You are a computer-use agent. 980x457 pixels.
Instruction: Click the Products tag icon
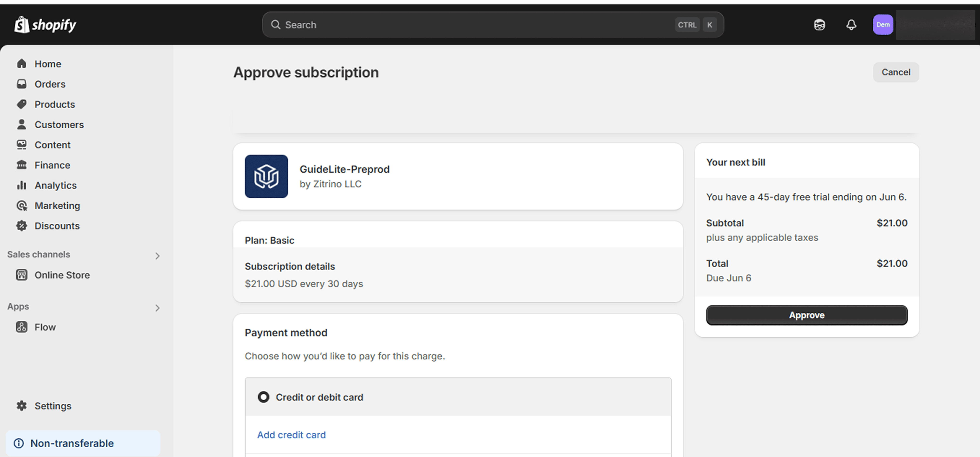(x=22, y=104)
